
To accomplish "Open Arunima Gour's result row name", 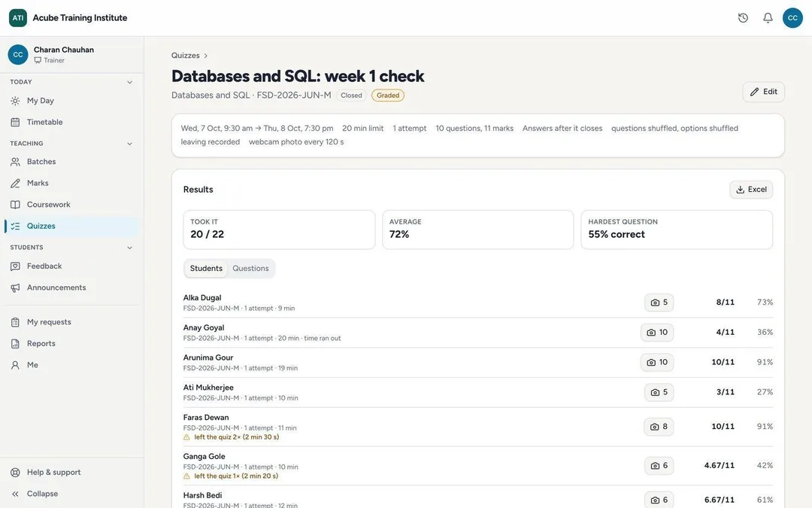I will (208, 357).
